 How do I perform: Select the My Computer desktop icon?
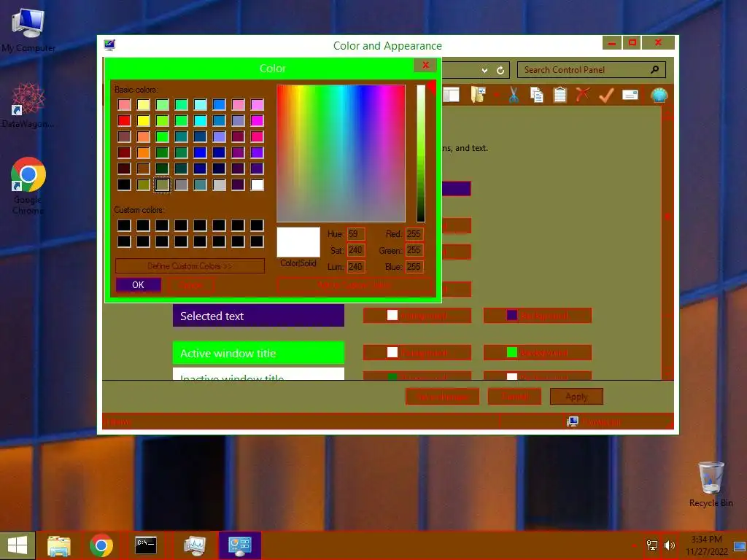click(x=28, y=31)
